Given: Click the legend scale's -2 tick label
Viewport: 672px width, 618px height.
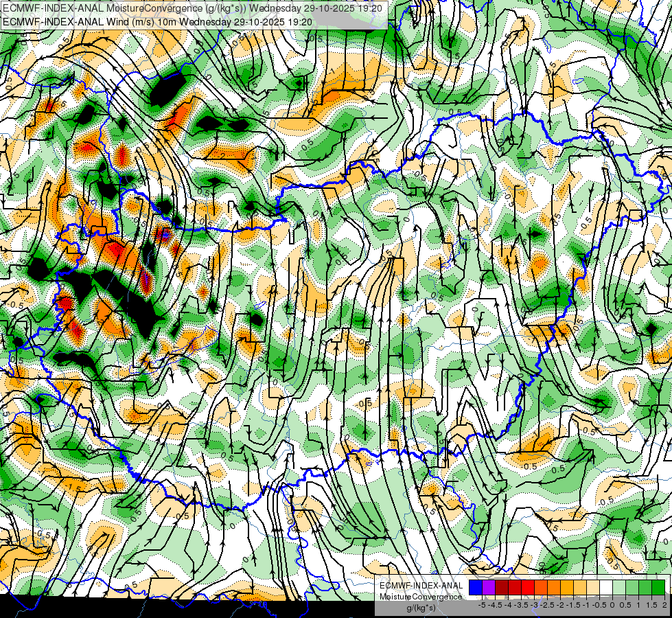Looking at the screenshot, I should pos(561,605).
